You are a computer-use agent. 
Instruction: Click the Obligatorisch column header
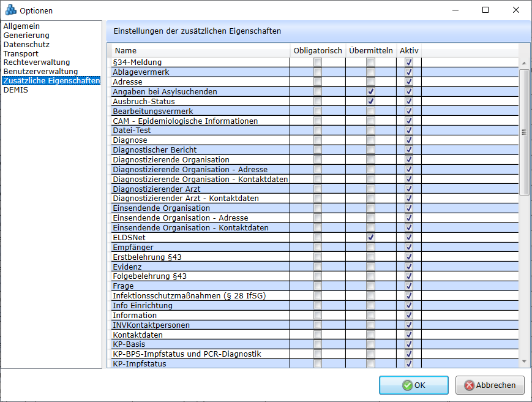coord(318,51)
